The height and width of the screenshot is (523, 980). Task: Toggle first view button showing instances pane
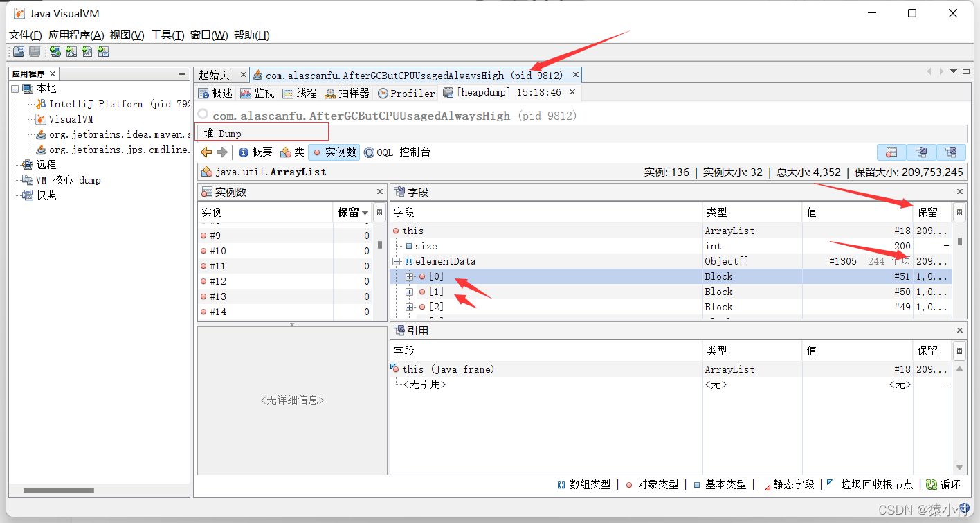[x=891, y=152]
